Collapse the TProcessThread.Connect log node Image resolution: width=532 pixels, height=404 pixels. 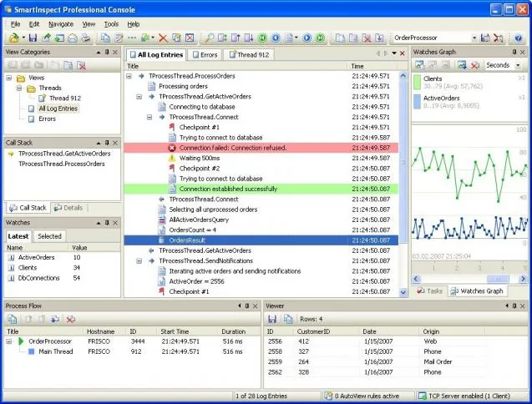click(149, 117)
